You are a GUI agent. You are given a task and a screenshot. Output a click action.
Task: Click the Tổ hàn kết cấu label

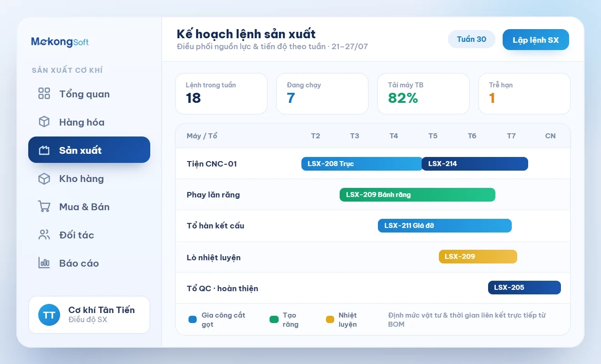coord(215,226)
